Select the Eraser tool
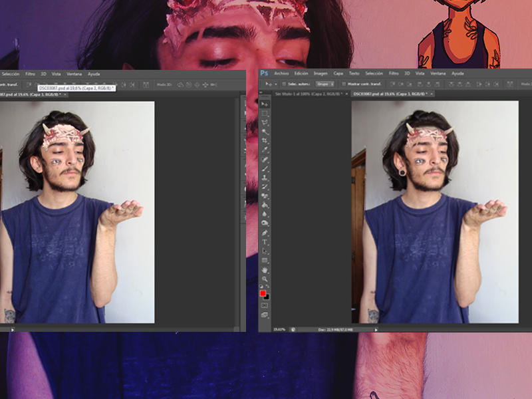Screen dimensions: 532x399 pos(265,196)
